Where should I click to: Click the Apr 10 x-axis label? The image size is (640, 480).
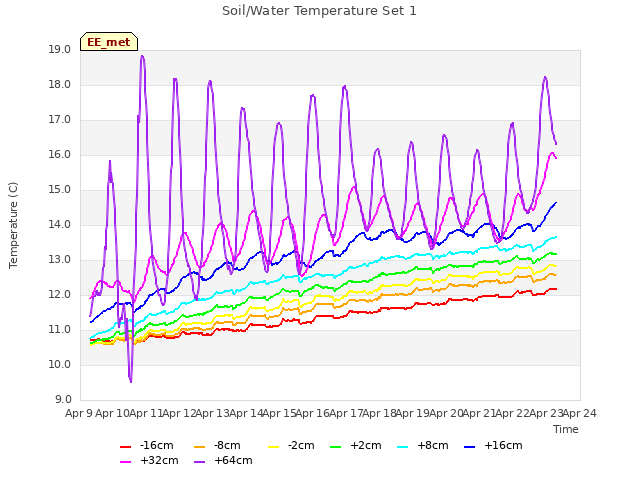[x=112, y=414]
